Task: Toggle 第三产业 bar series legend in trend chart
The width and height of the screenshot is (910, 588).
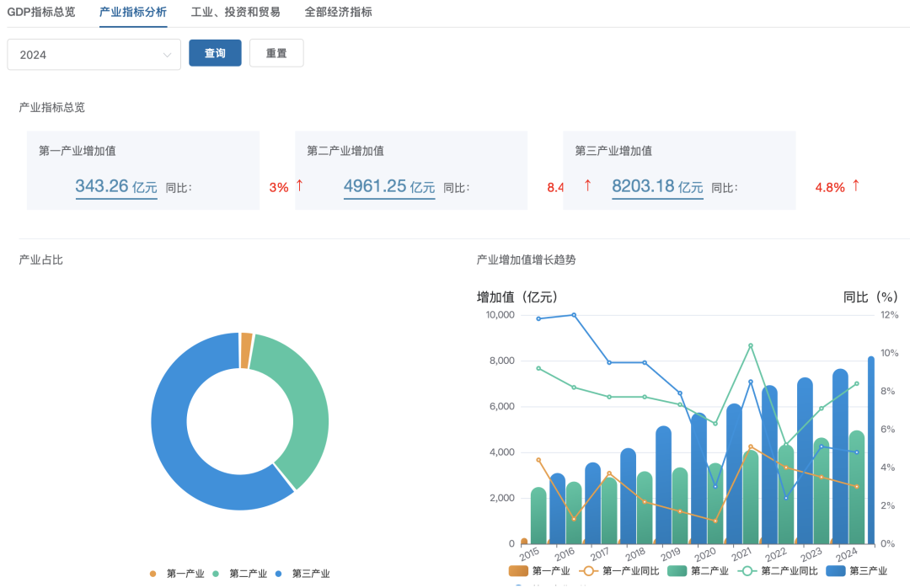Action: click(x=856, y=571)
